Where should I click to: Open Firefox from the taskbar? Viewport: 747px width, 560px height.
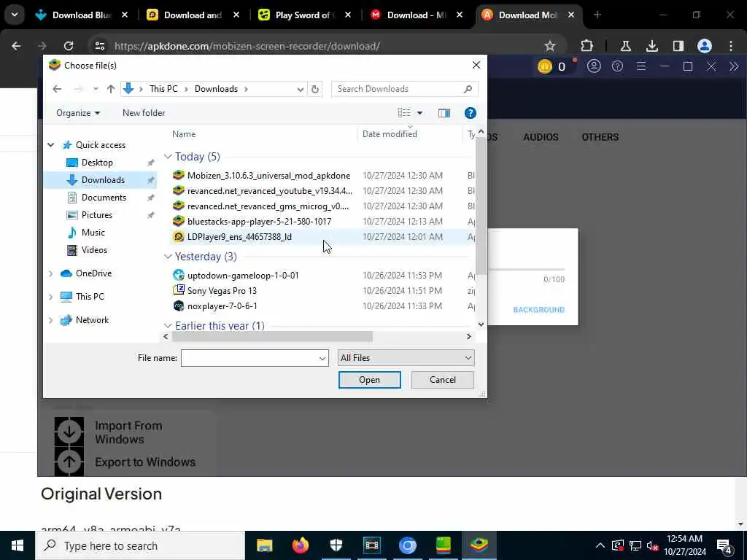300,545
